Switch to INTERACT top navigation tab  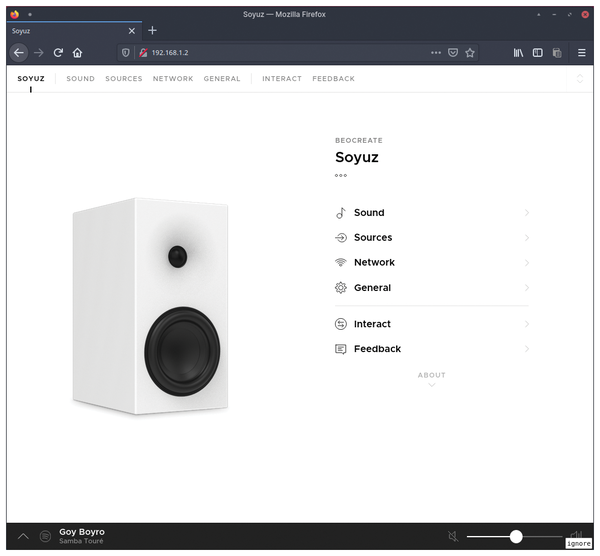click(x=282, y=79)
